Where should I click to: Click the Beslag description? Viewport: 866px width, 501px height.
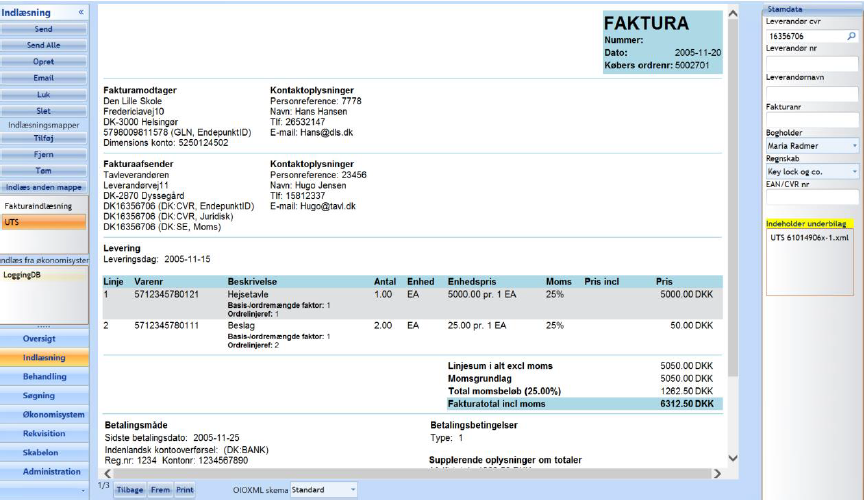point(241,325)
